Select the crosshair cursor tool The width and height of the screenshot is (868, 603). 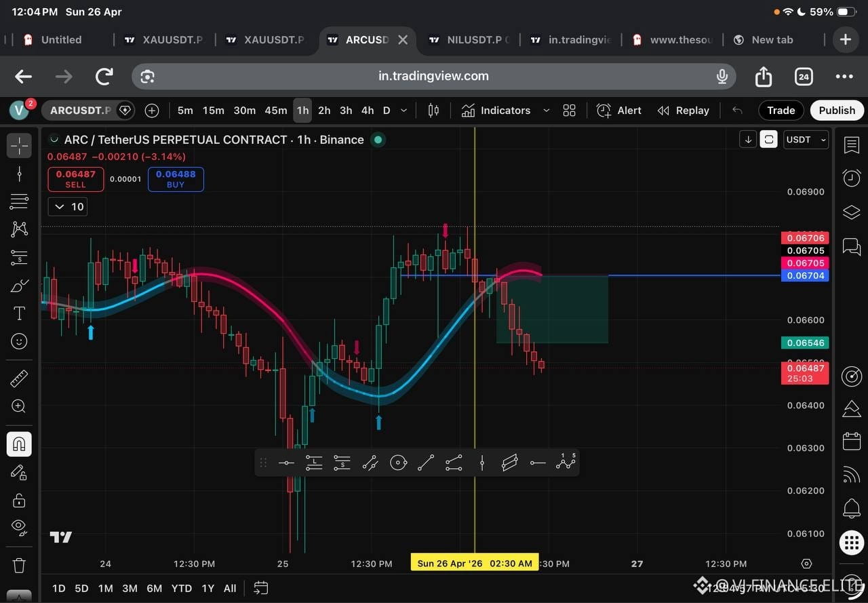click(x=19, y=145)
